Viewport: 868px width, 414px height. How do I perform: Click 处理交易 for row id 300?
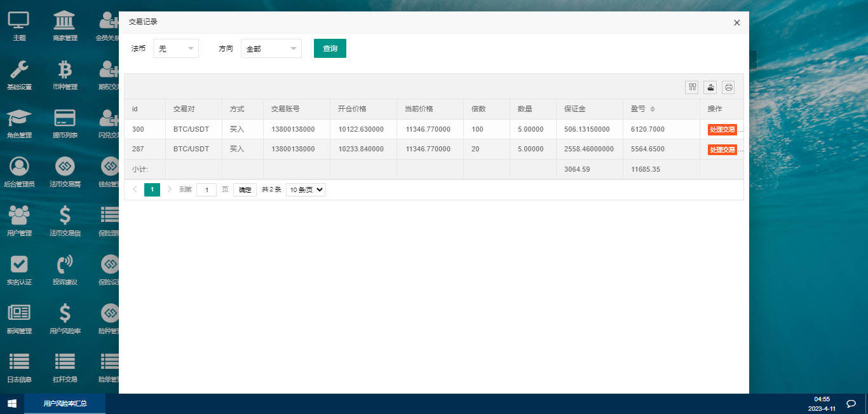tap(722, 129)
